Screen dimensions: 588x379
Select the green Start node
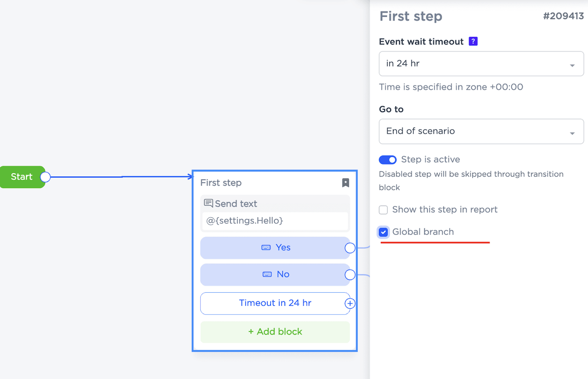[x=22, y=177]
